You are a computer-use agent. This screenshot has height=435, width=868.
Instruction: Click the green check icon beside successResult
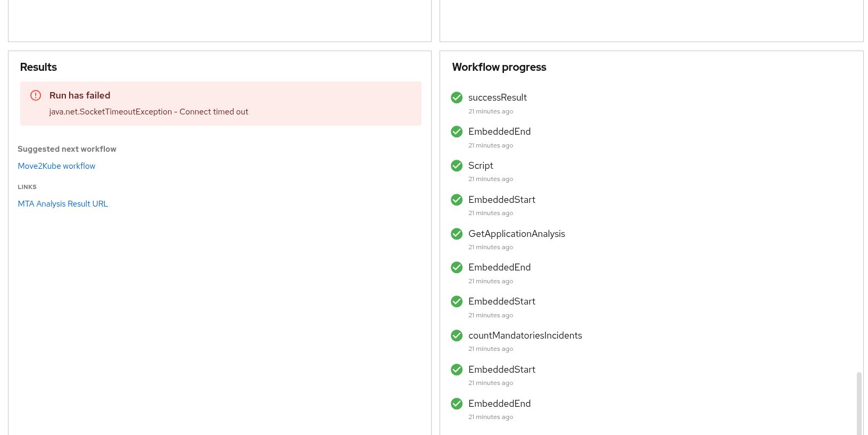(x=457, y=97)
